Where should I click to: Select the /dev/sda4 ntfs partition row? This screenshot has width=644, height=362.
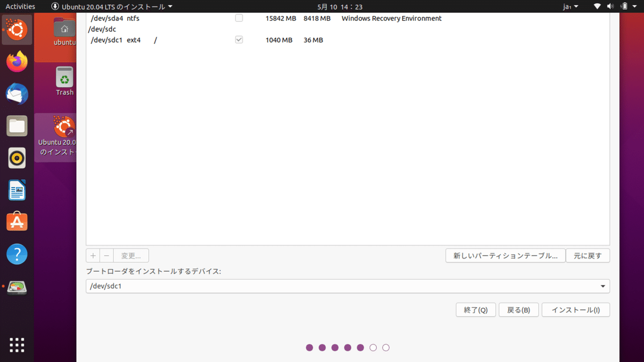[x=161, y=18]
